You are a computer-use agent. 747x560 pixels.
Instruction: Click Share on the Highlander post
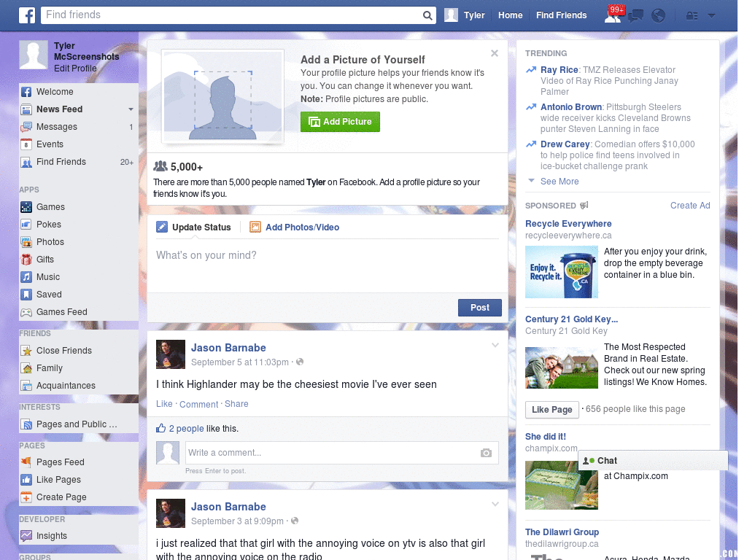236,404
